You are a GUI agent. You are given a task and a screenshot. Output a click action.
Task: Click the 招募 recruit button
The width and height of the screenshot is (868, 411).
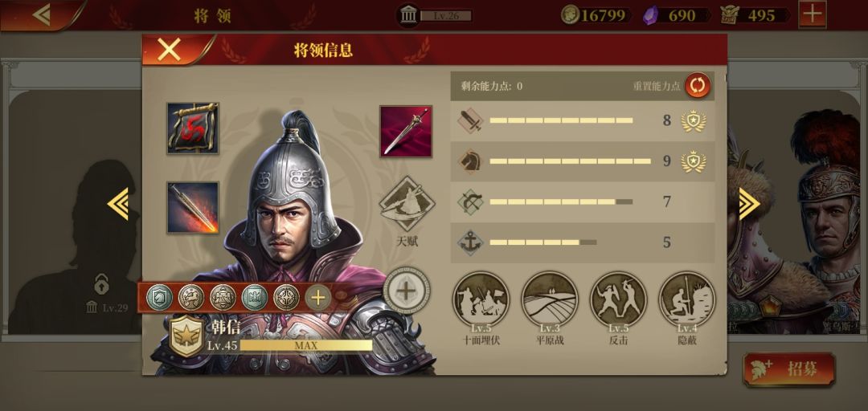pyautogui.click(x=789, y=369)
